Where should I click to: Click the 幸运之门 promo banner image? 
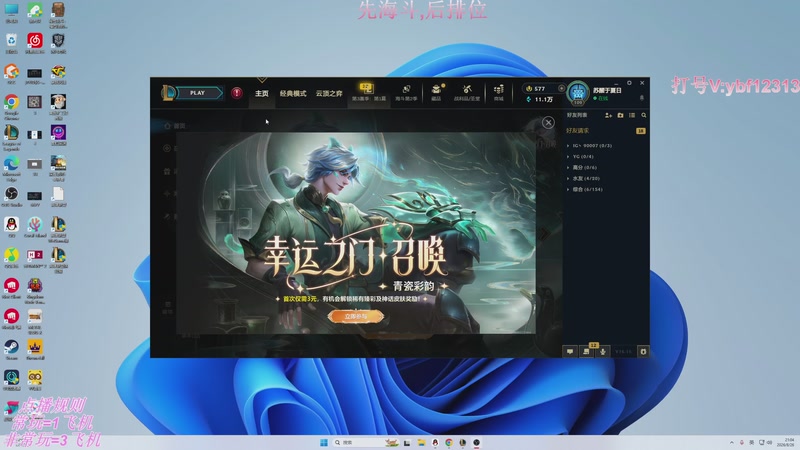tap(356, 233)
